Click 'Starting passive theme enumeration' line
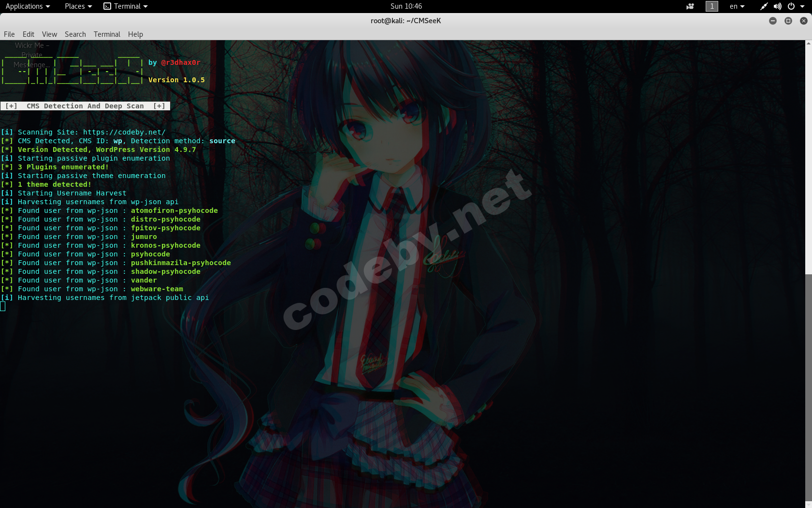 (83, 176)
